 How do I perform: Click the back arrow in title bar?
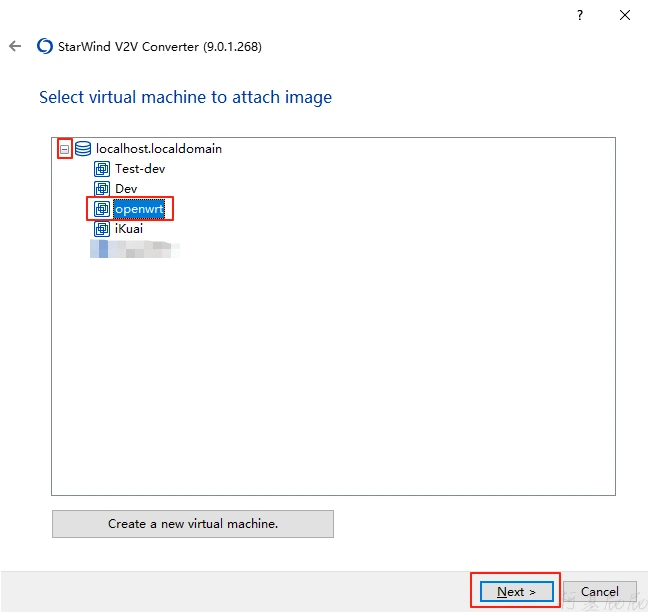coord(15,46)
